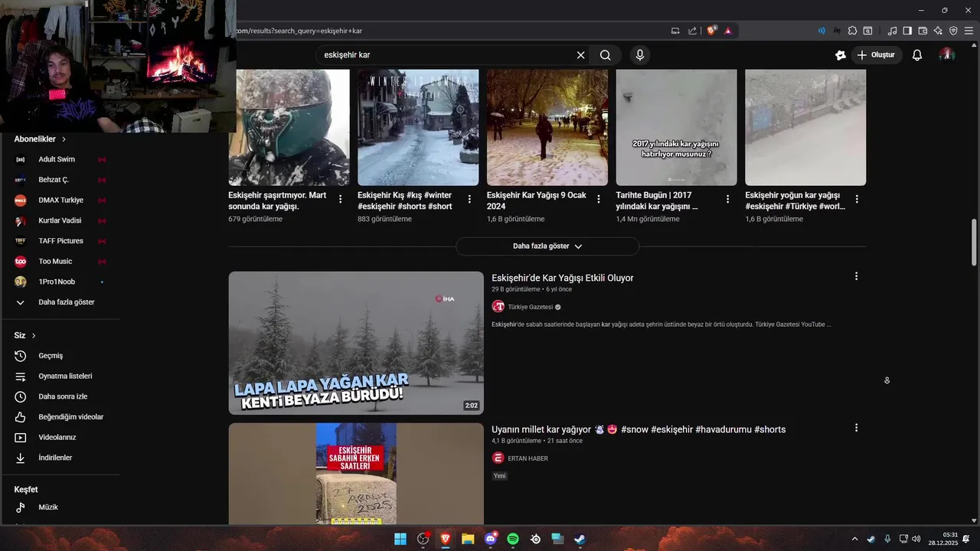This screenshot has height=551, width=980.
Task: Open the Eskişehir'de Kar Yağışı Etkili Oluyor title
Action: pos(563,278)
